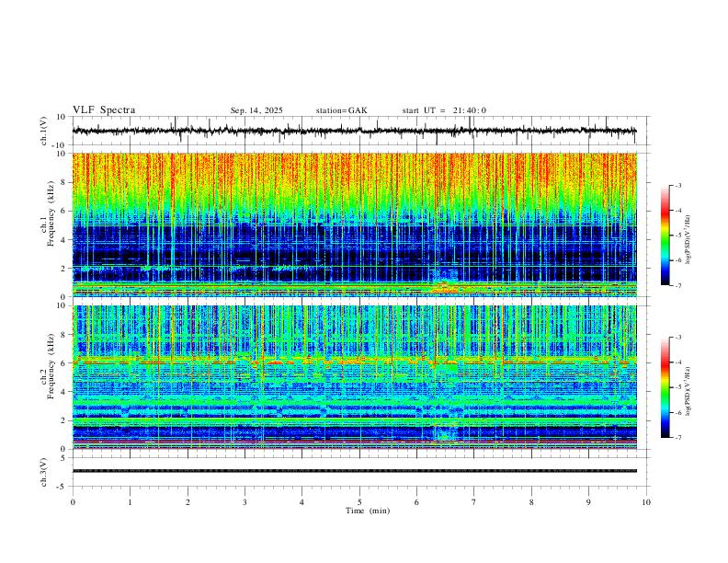The width and height of the screenshot is (728, 563).
Task: Click the lower colorbar 'log(PSD)' unit label
Action: click(688, 391)
